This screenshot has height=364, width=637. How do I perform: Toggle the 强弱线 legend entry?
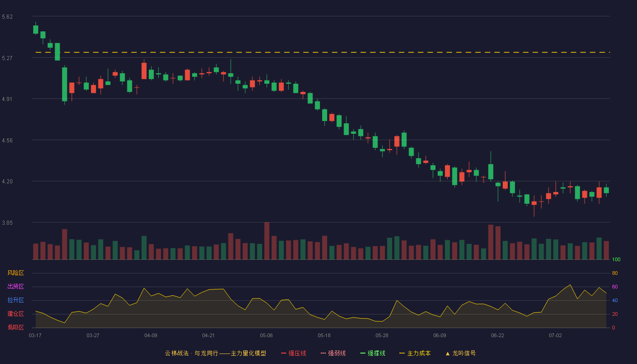333,353
